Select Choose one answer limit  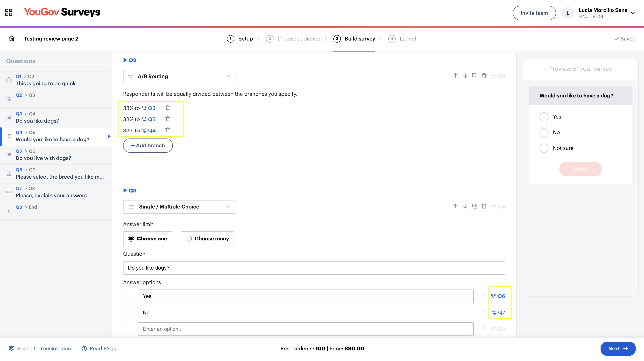click(148, 239)
